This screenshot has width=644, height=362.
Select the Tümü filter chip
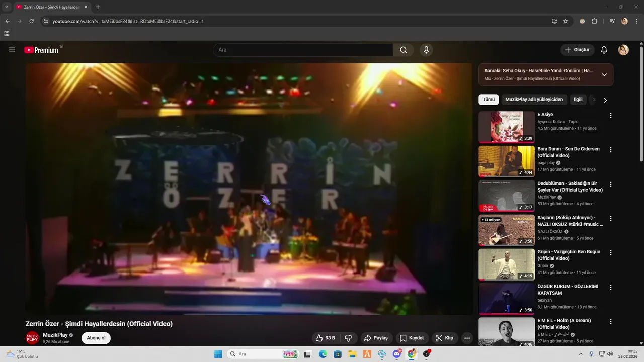489,100
